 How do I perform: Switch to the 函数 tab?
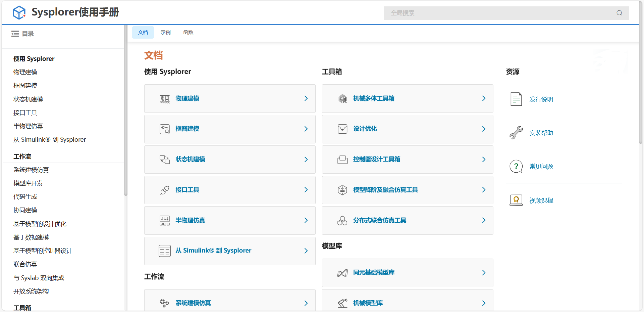[188, 33]
